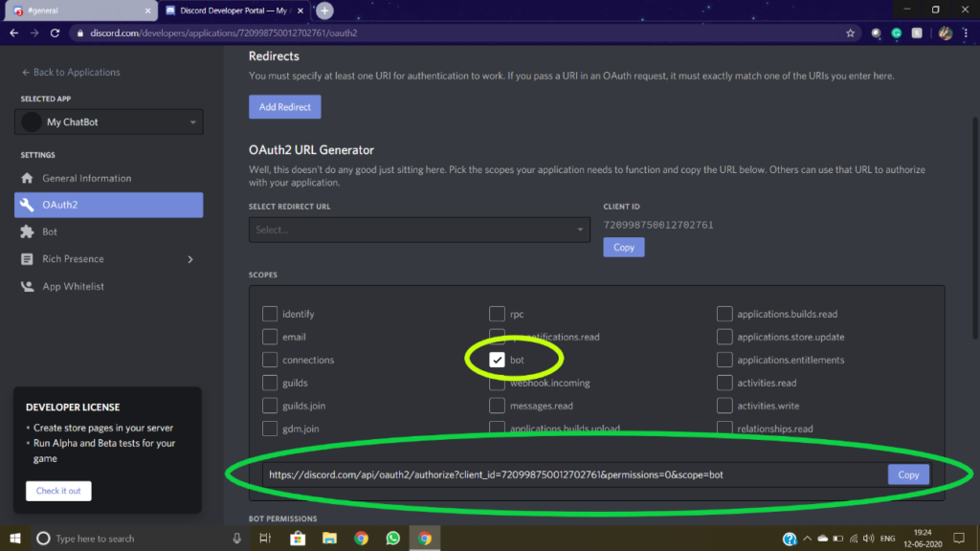Enable the messages.read scope checkbox
980x551 pixels.
click(x=497, y=406)
